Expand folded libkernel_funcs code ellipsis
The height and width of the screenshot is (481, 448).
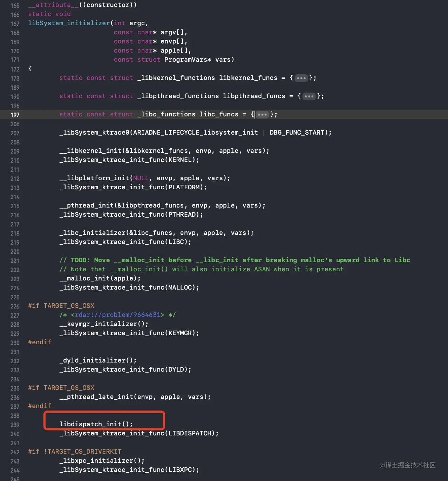[301, 78]
